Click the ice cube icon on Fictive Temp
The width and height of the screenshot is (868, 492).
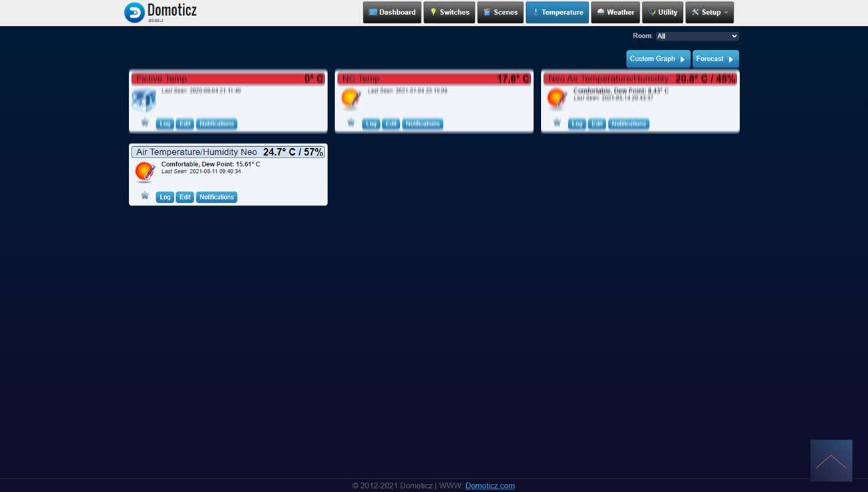point(144,100)
